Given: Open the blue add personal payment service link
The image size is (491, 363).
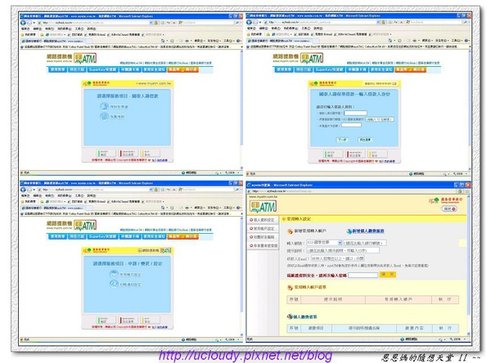Looking at the screenshot, I should pyautogui.click(x=366, y=231).
